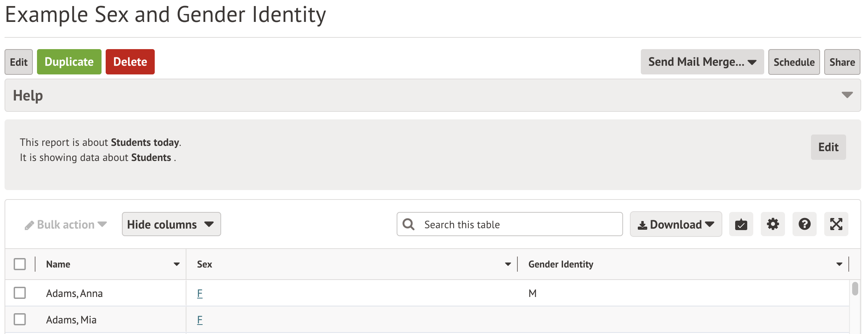The width and height of the screenshot is (868, 334).
Task: Check the box for Adams, Anna
Action: [x=20, y=293]
